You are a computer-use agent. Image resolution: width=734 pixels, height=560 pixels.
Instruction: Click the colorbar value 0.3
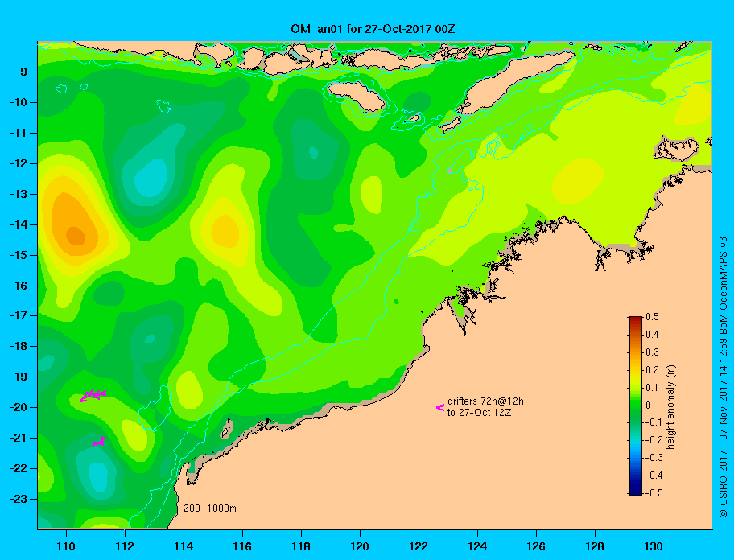[653, 352]
